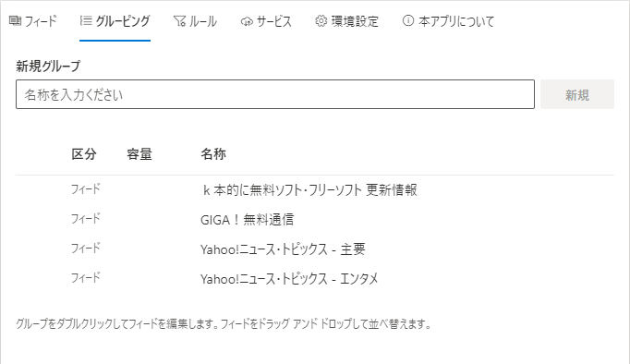Sort by the 区分 column header

(84, 154)
